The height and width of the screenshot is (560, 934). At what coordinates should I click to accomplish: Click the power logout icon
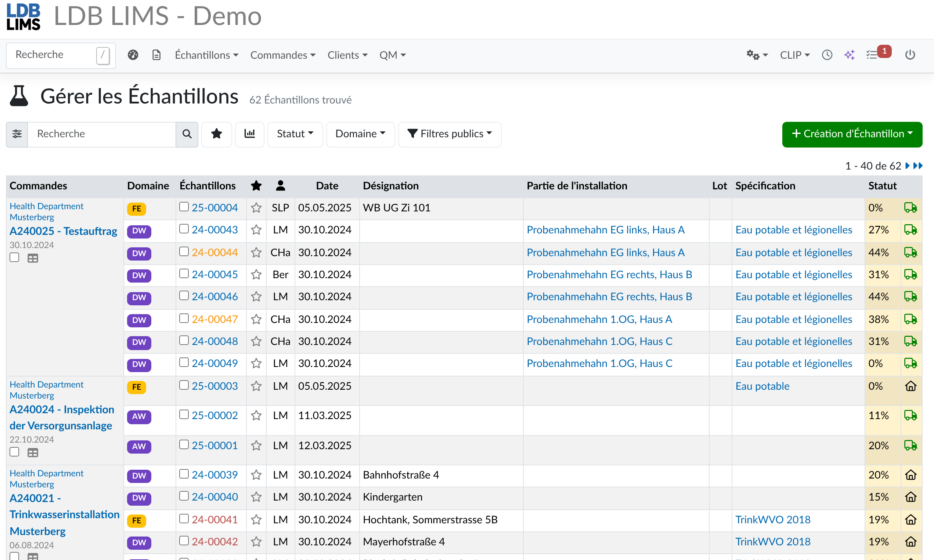910,55
